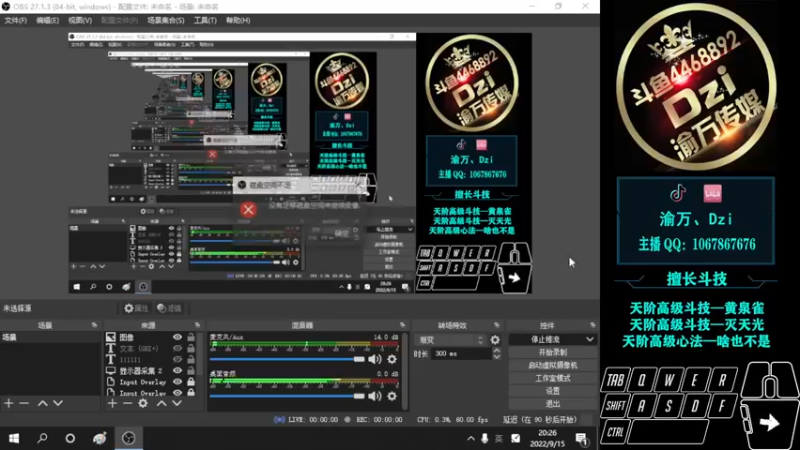Open the 视图(V) menu
The image size is (800, 450).
(80, 20)
